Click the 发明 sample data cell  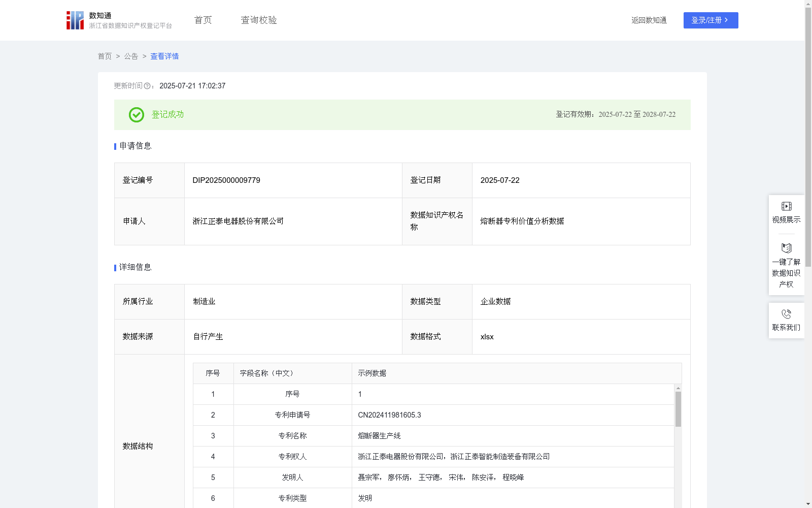pyautogui.click(x=513, y=498)
